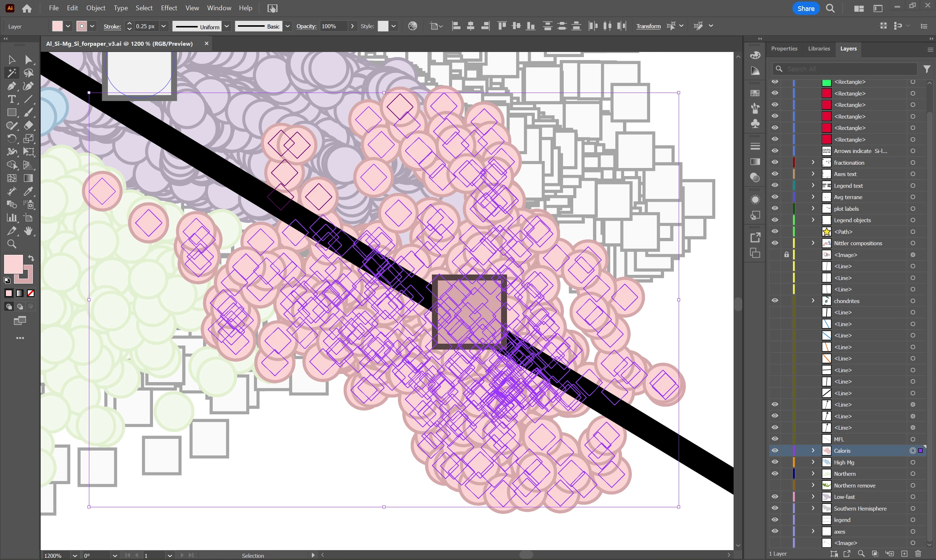936x560 pixels.
Task: Toggle visibility of High Mg layer
Action: point(775,462)
